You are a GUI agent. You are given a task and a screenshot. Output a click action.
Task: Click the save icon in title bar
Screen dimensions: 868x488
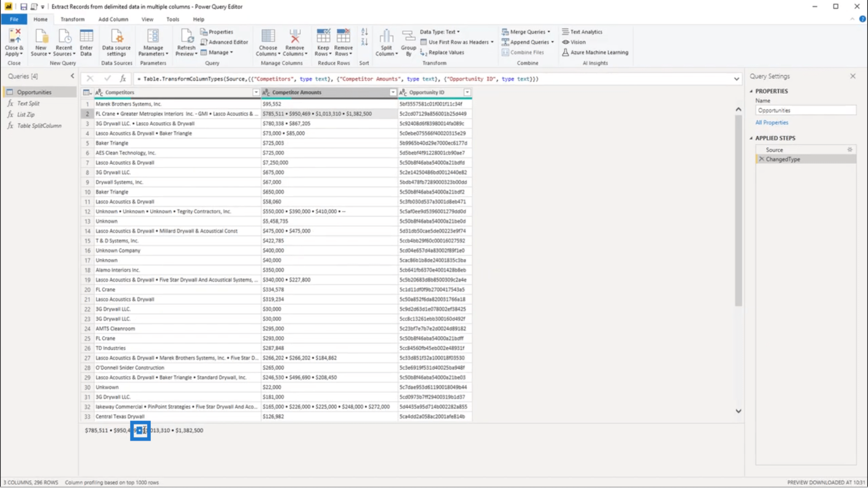pyautogui.click(x=23, y=7)
